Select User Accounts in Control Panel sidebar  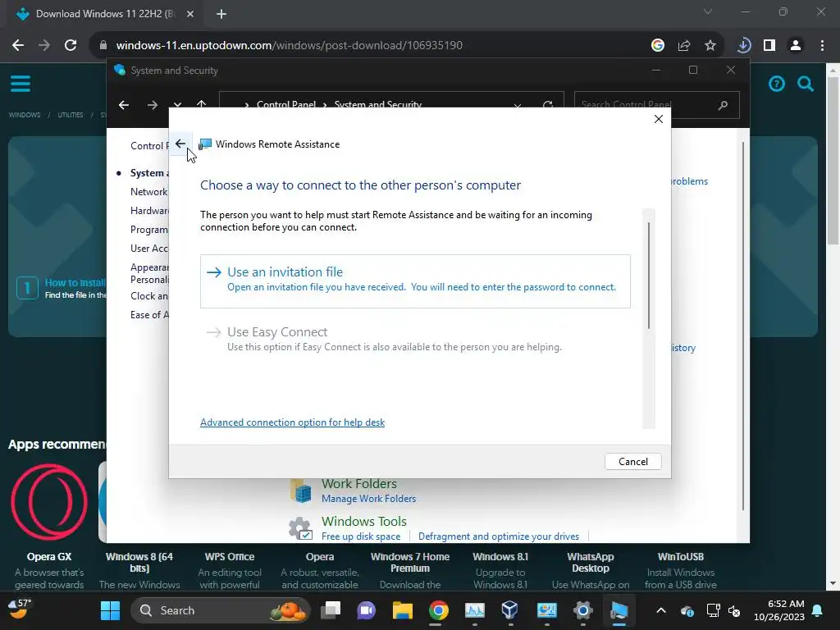(x=149, y=248)
